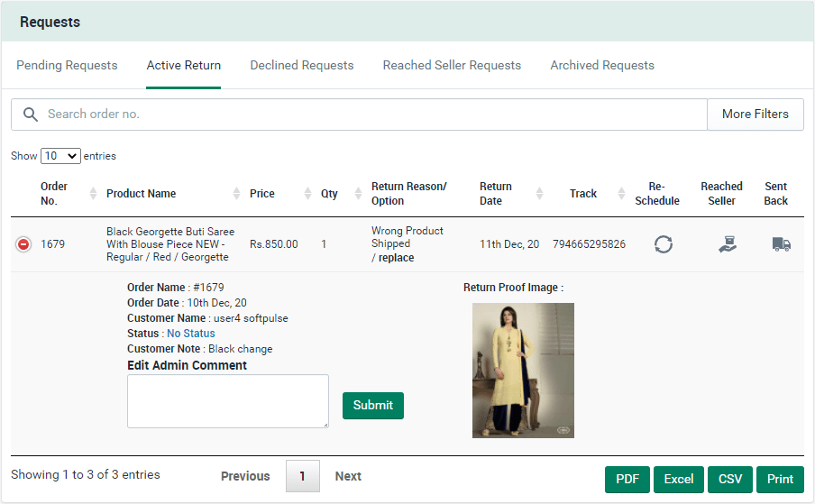Collapse order 1679 row details
Screen dimensions: 815x504
tap(23, 244)
